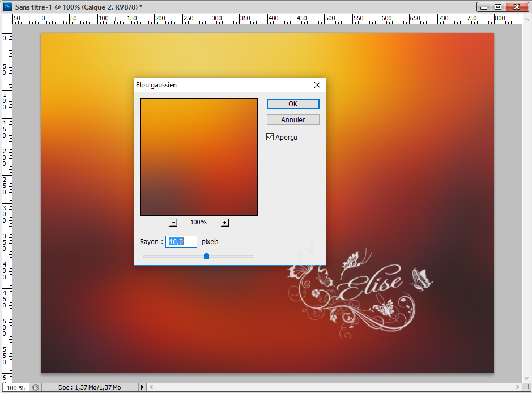Expand the status bar Doc info arrow menu

142,388
